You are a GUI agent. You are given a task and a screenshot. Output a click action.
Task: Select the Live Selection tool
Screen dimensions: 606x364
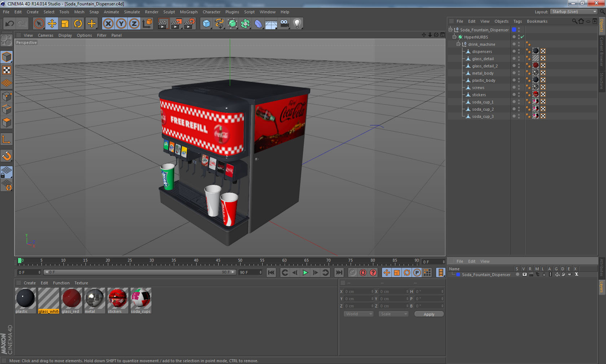(39, 24)
